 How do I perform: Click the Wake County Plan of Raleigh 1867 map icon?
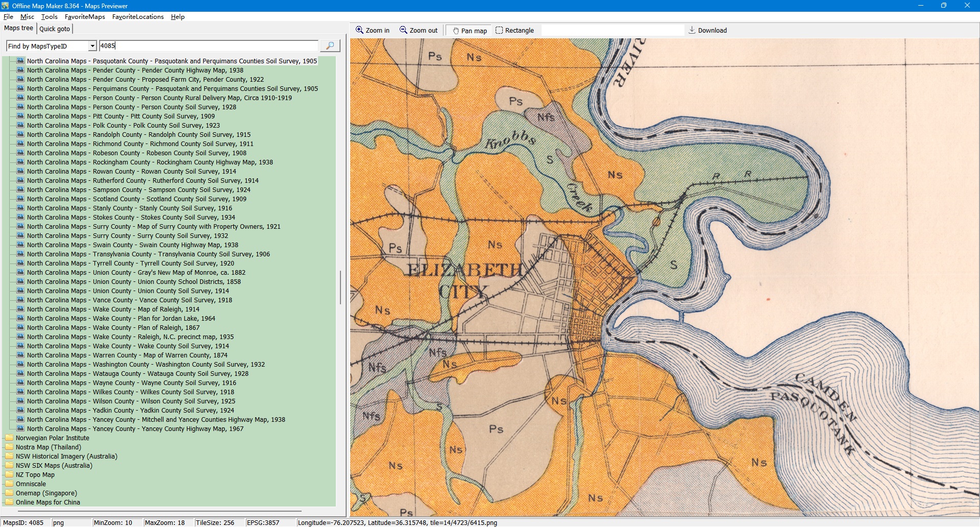pyautogui.click(x=20, y=327)
